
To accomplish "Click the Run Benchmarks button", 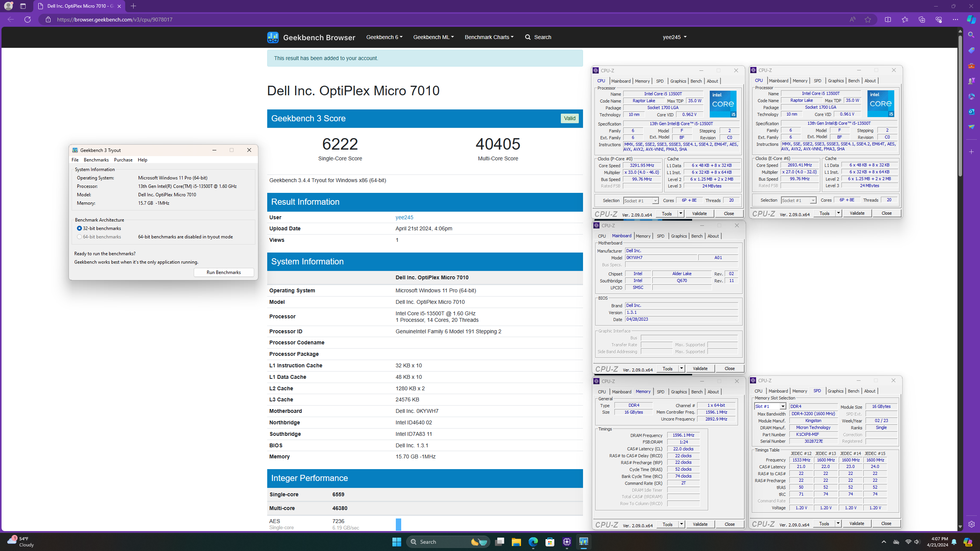I will point(224,272).
